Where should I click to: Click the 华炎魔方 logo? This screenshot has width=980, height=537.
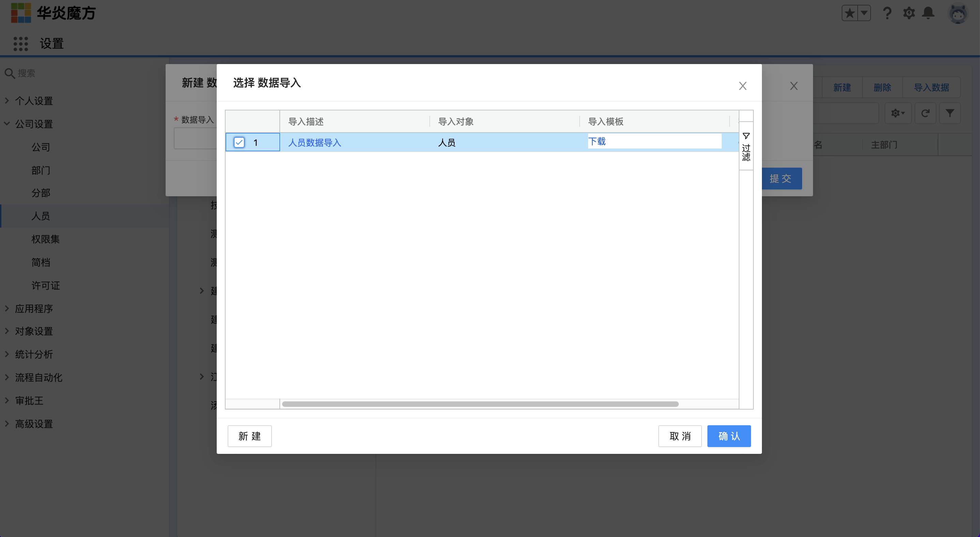click(x=53, y=13)
